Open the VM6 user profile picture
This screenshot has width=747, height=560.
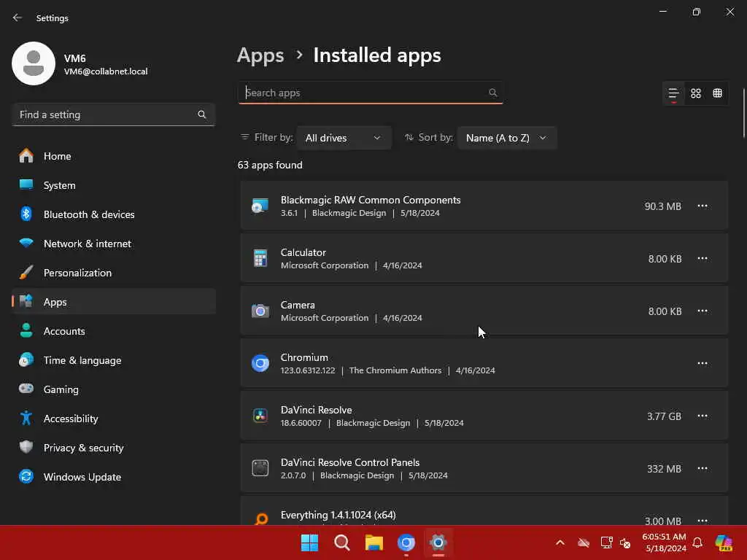point(34,63)
